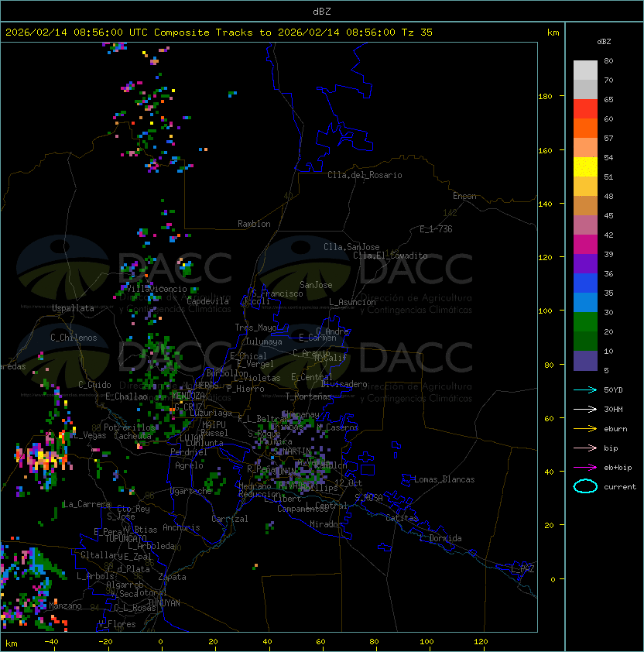Image resolution: width=644 pixels, height=652 pixels.
Task: Click the white 30HM arrow legend icon
Action: [x=585, y=409]
